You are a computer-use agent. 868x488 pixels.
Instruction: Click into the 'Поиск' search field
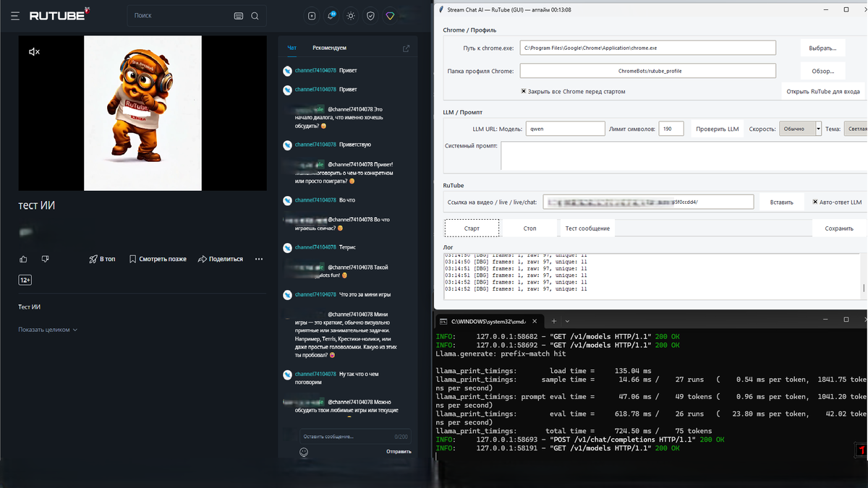point(181,16)
